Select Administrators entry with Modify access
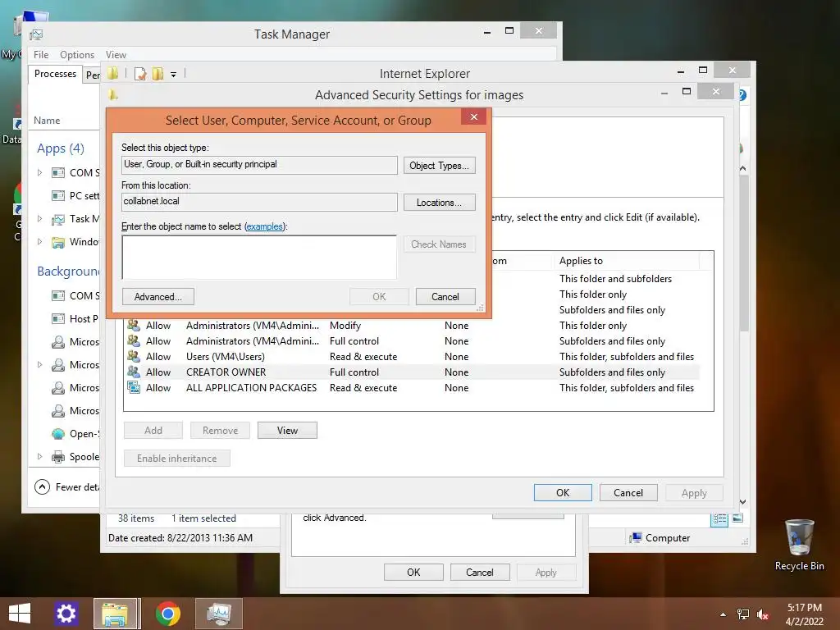 point(413,326)
